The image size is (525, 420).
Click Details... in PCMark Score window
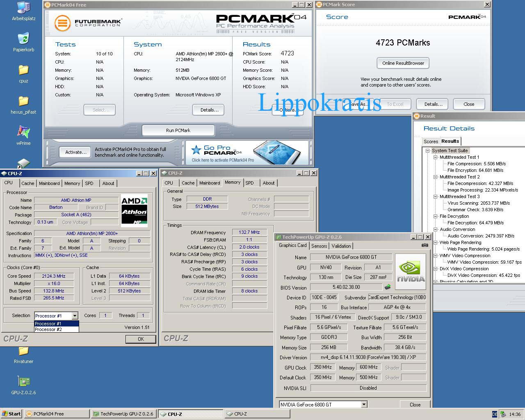(x=433, y=104)
